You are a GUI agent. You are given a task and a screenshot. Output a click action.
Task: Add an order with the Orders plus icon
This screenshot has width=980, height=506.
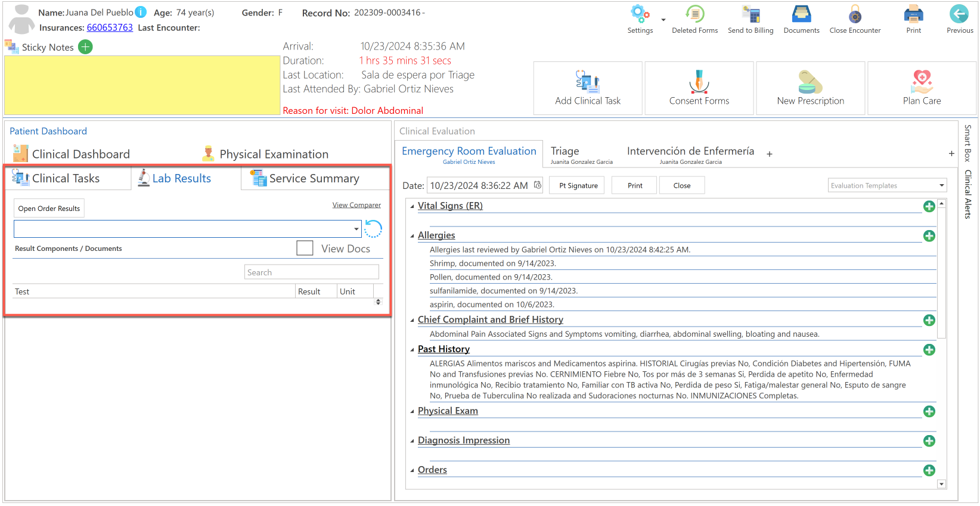click(x=929, y=470)
